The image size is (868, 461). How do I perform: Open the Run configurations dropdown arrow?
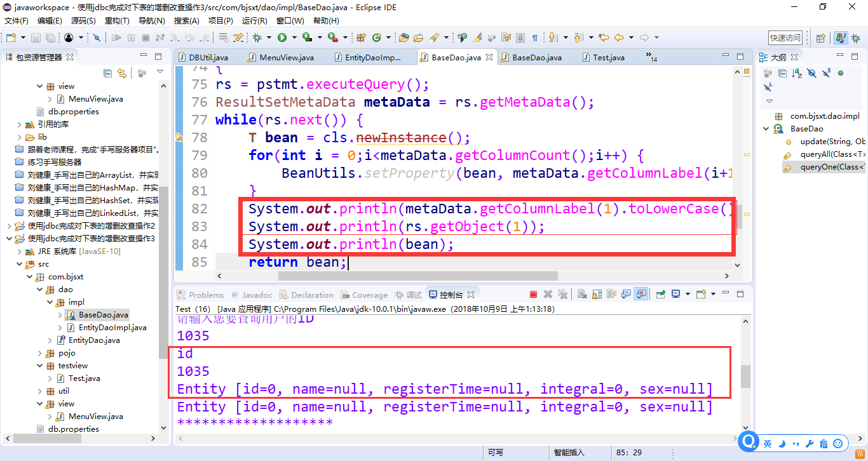pyautogui.click(x=294, y=37)
